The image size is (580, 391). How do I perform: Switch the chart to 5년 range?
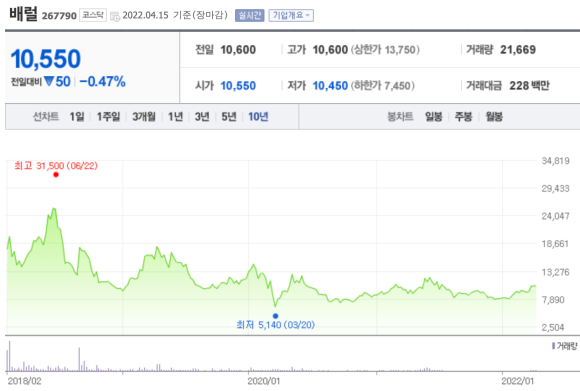[x=229, y=117]
